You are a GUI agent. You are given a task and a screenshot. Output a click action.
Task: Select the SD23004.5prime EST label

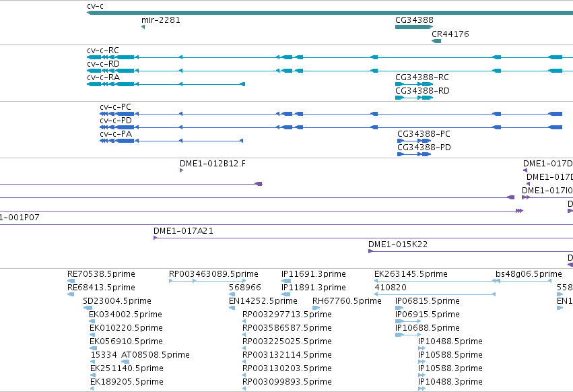tap(117, 301)
